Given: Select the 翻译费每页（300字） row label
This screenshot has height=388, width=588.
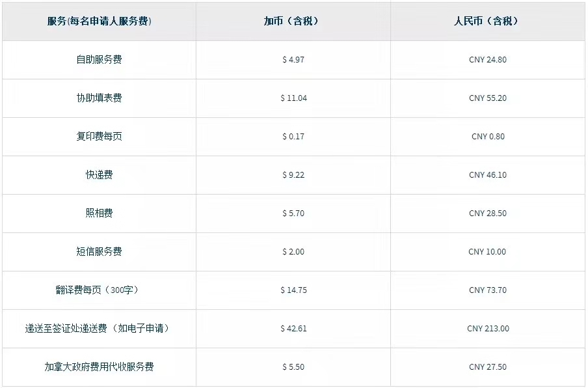Looking at the screenshot, I should 99,290.
